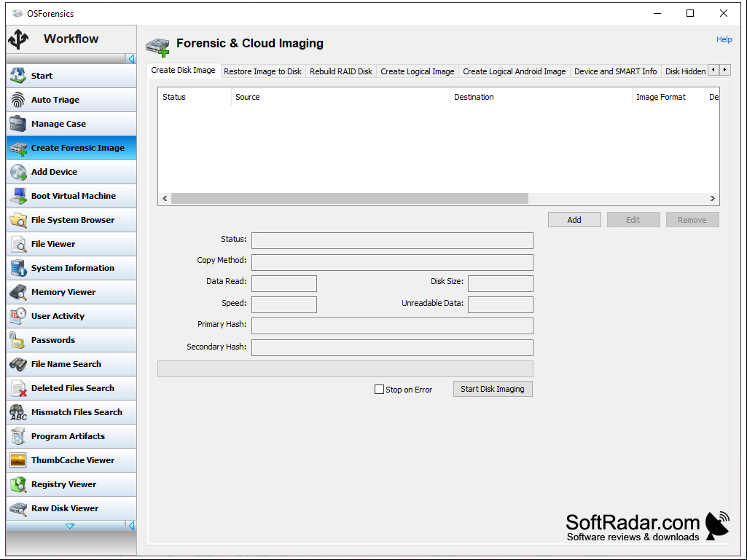Screen dimensions: 747x560
Task: Launch the ThumbCache Viewer picture icon
Action: tap(18, 460)
